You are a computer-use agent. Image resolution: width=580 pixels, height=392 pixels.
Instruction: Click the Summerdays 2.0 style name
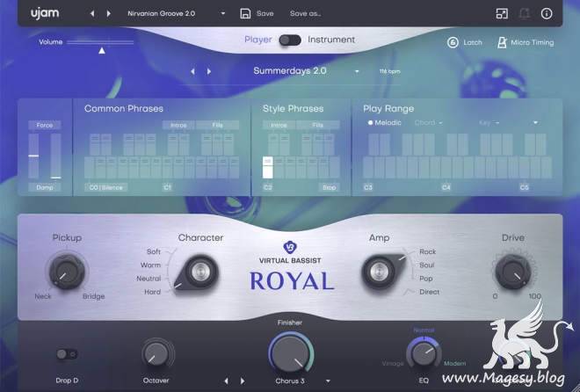pyautogui.click(x=290, y=71)
